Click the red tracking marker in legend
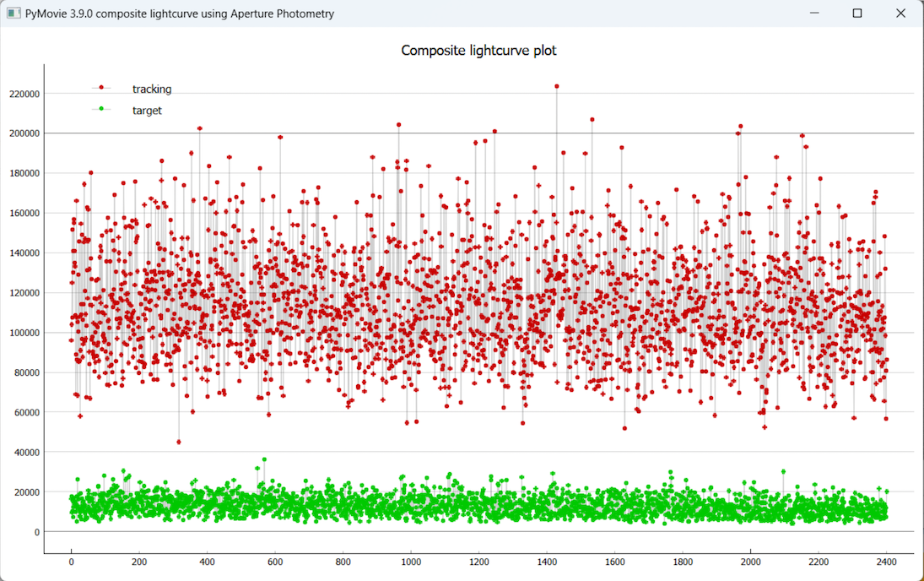Viewport: 924px width, 581px height. tap(101, 88)
